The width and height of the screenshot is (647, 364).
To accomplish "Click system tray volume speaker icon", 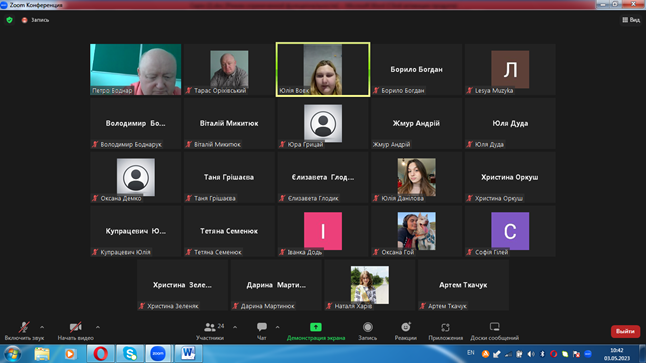I will (531, 354).
